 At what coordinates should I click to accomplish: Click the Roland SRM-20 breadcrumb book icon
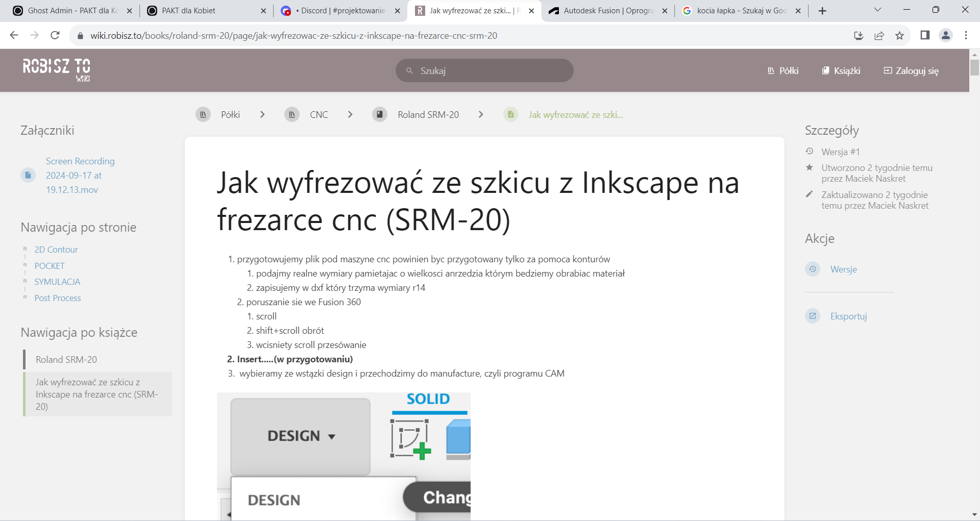click(x=380, y=114)
